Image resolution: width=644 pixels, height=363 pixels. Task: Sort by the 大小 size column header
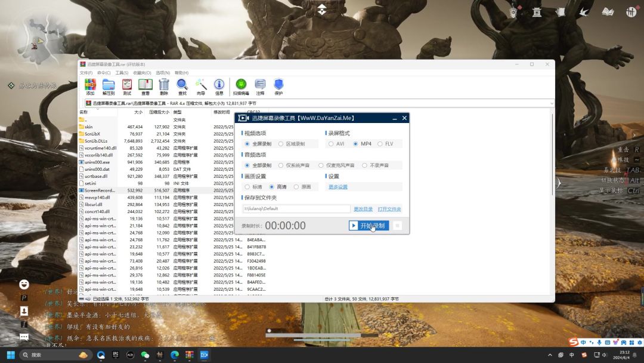(131, 112)
